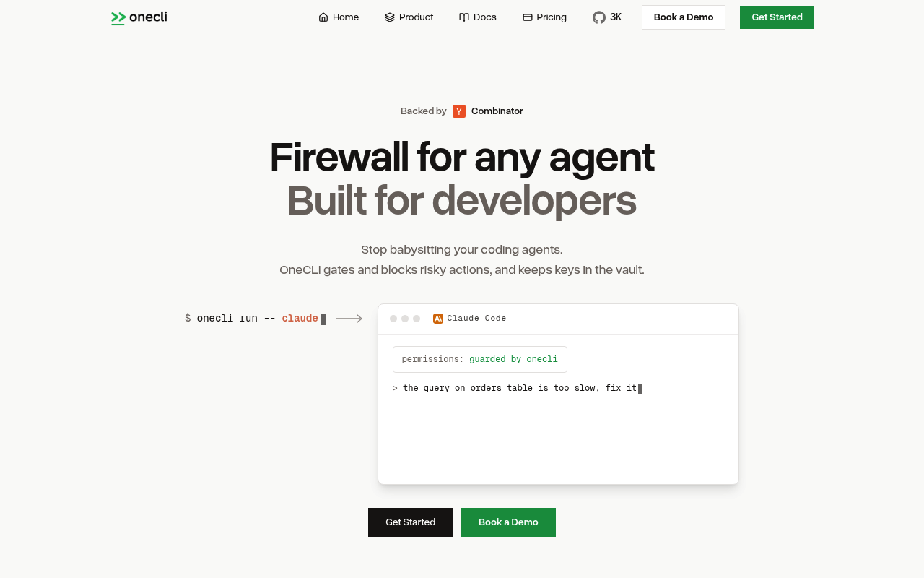This screenshot has height=578, width=924.
Task: Click the terminal prompt line about orders table
Action: click(518, 389)
